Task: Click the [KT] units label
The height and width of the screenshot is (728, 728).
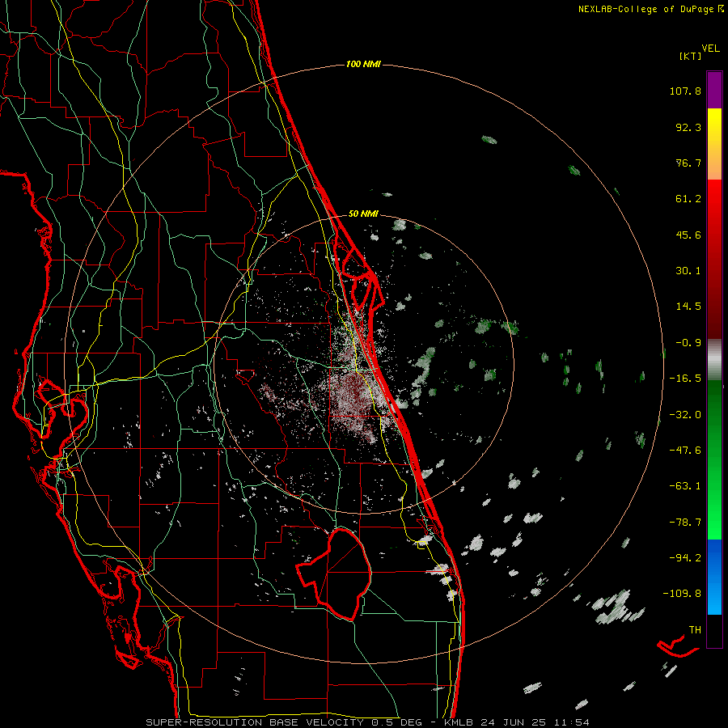Action: pyautogui.click(x=691, y=56)
